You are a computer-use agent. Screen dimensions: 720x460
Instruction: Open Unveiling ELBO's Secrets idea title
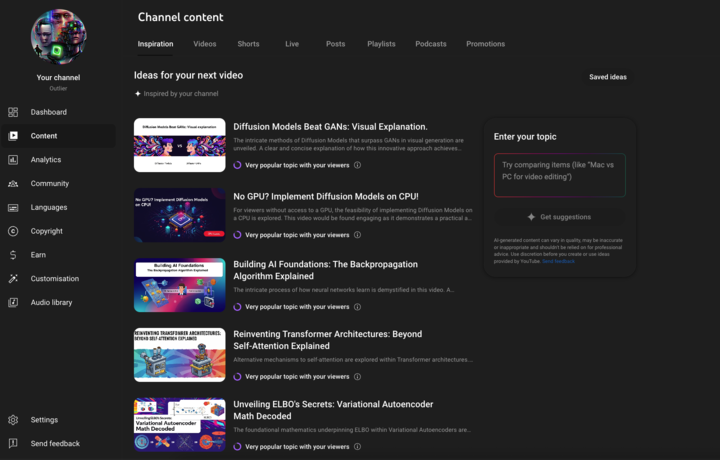tap(333, 410)
